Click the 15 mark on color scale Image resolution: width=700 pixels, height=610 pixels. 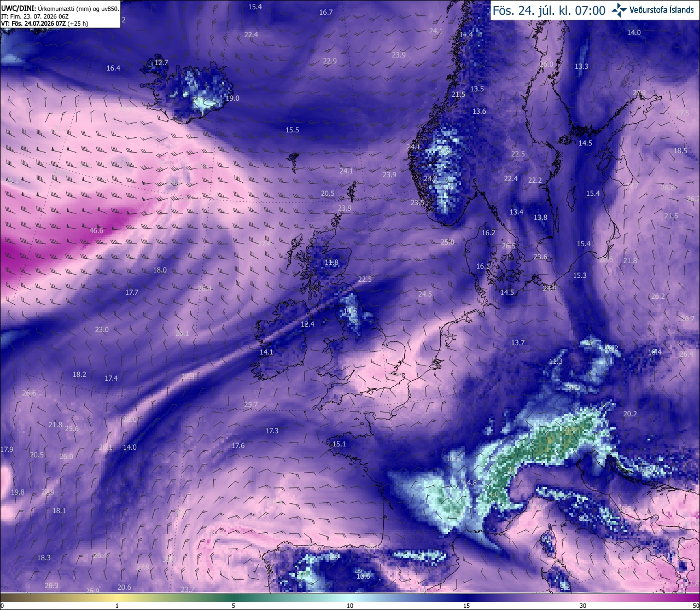(466, 606)
